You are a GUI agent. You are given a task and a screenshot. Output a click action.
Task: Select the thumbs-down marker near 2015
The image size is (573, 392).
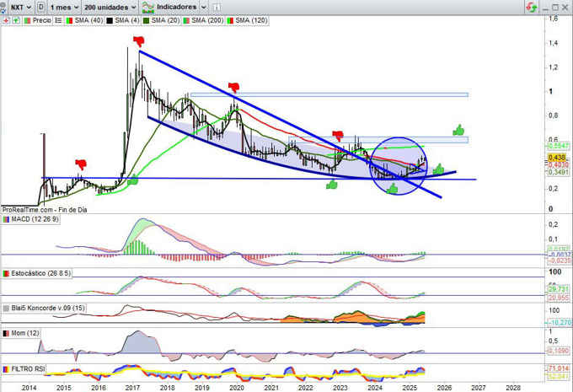[81, 164]
